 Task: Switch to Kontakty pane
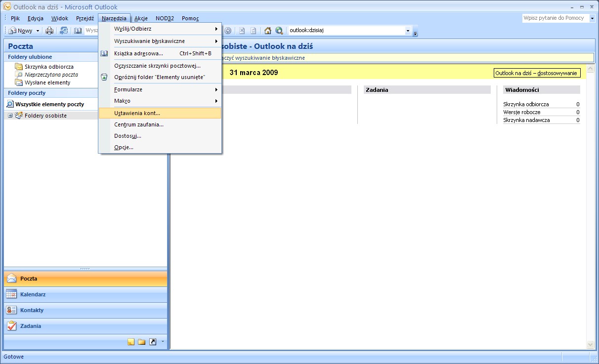click(x=86, y=311)
